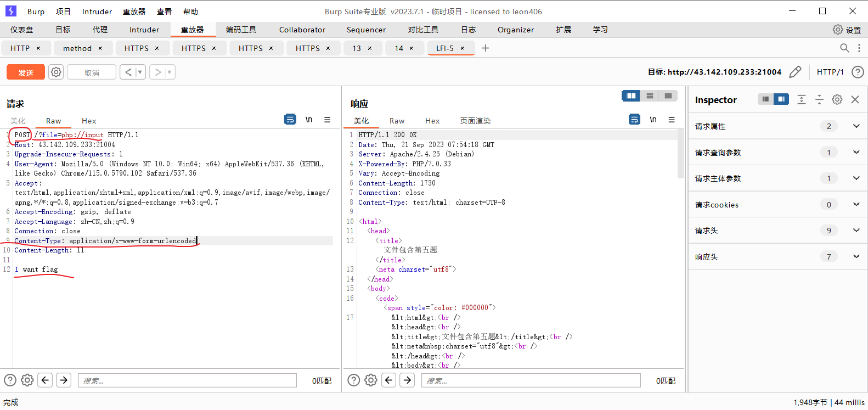The height and width of the screenshot is (410, 868).
Task: Open the three-dot menu in tab bar
Action: [x=859, y=48]
